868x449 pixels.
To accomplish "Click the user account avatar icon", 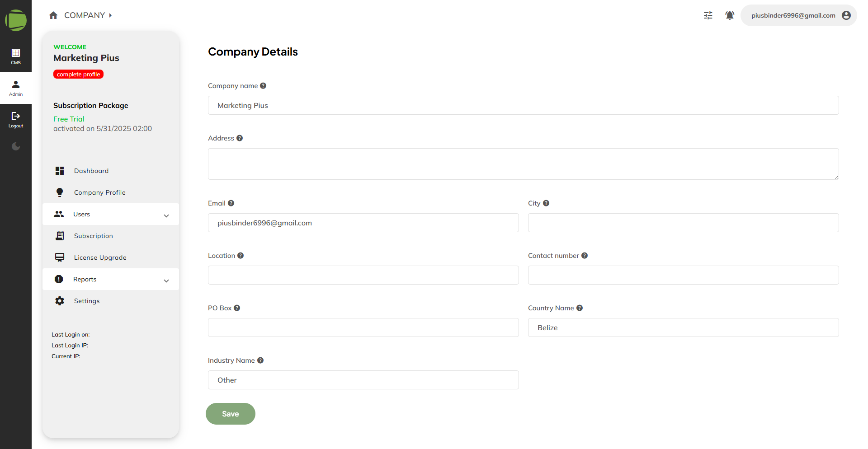I will [846, 15].
